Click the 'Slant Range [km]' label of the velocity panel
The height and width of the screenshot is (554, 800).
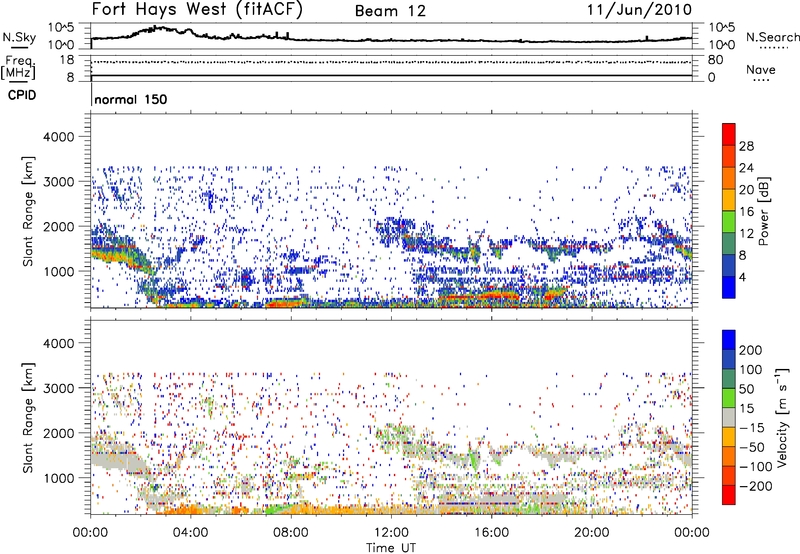click(x=28, y=418)
